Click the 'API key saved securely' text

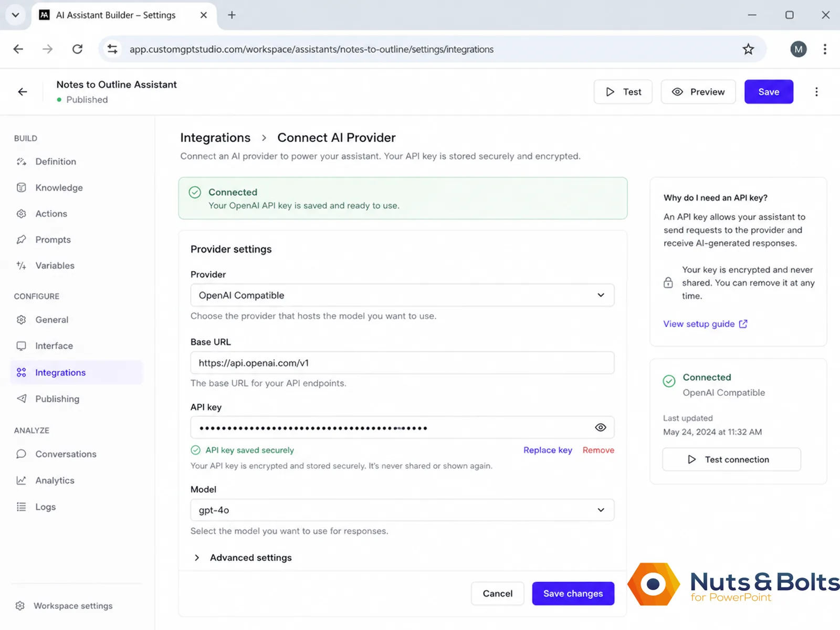pos(249,450)
